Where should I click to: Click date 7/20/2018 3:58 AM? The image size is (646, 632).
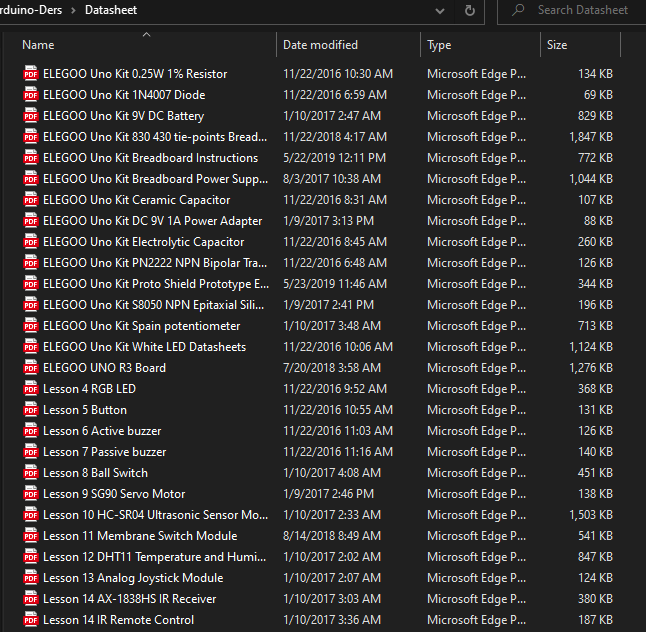(x=332, y=368)
